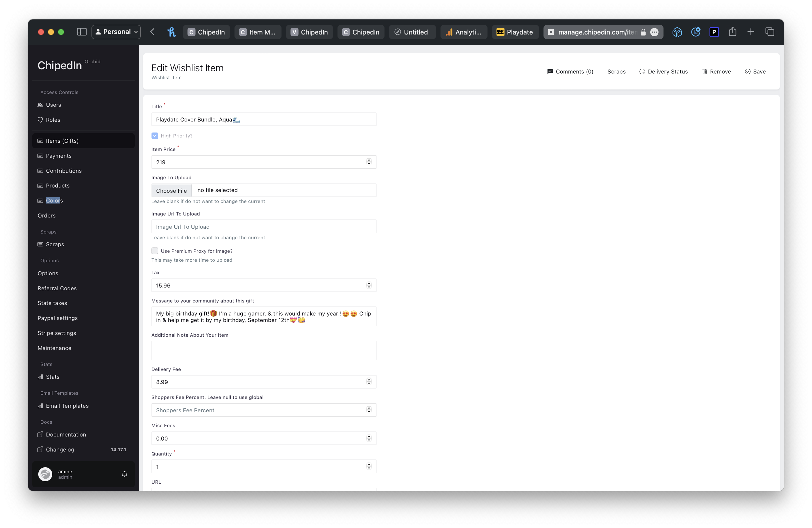Image resolution: width=812 pixels, height=528 pixels.
Task: Open State taxes page
Action: point(83,303)
